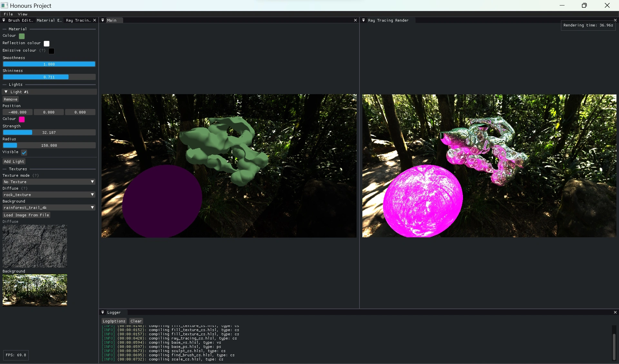The width and height of the screenshot is (619, 364).
Task: Click the Ray Tracing Render panel triangle icon
Action: [364, 20]
